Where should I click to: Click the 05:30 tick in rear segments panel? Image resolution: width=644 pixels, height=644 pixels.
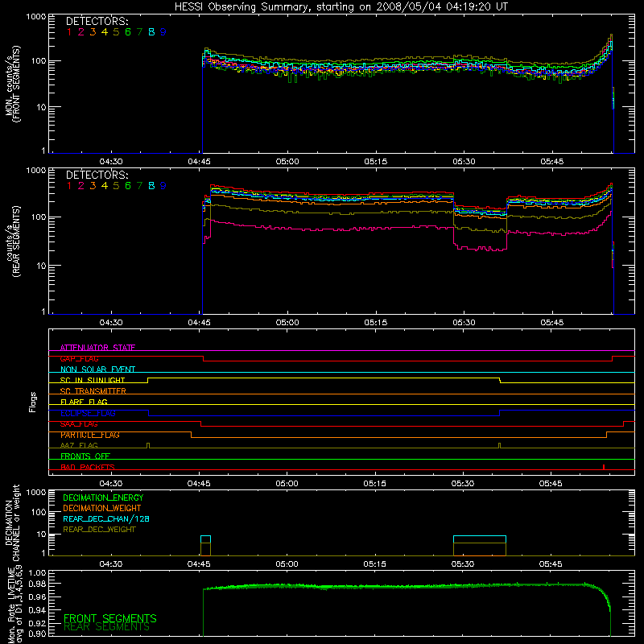(x=464, y=323)
